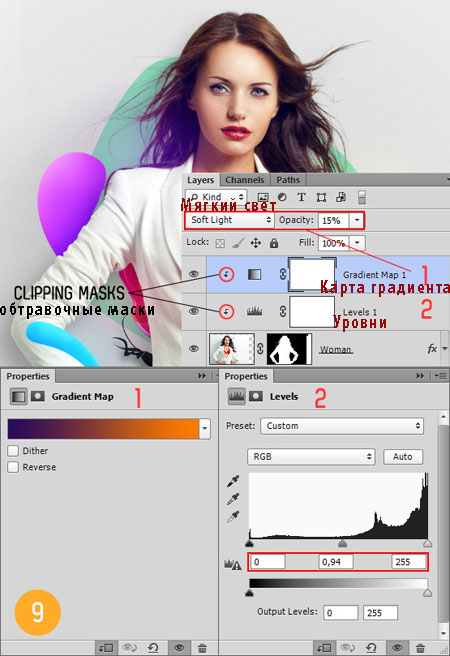Select the Woman layer silhouette mask thumbnail

(289, 348)
